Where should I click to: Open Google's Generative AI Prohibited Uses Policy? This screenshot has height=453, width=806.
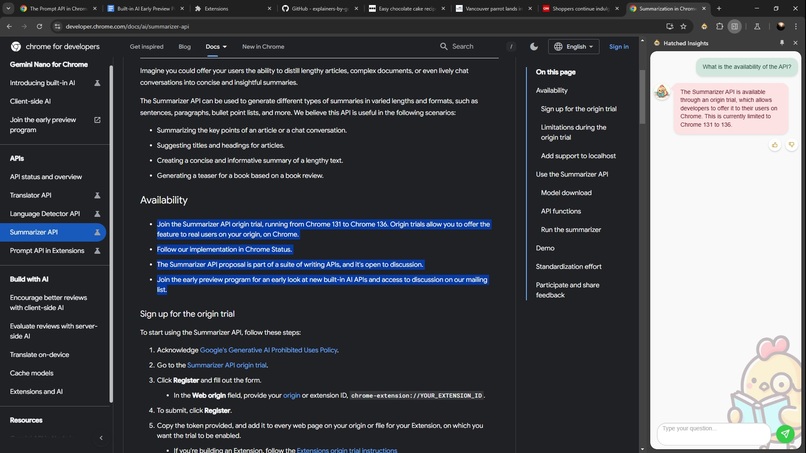point(268,350)
